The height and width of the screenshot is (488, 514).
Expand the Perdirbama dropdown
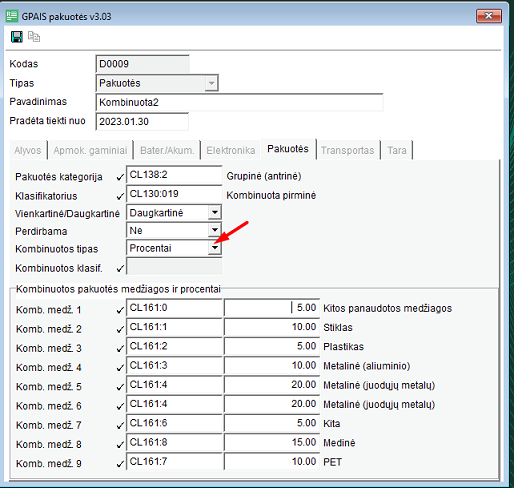(215, 230)
